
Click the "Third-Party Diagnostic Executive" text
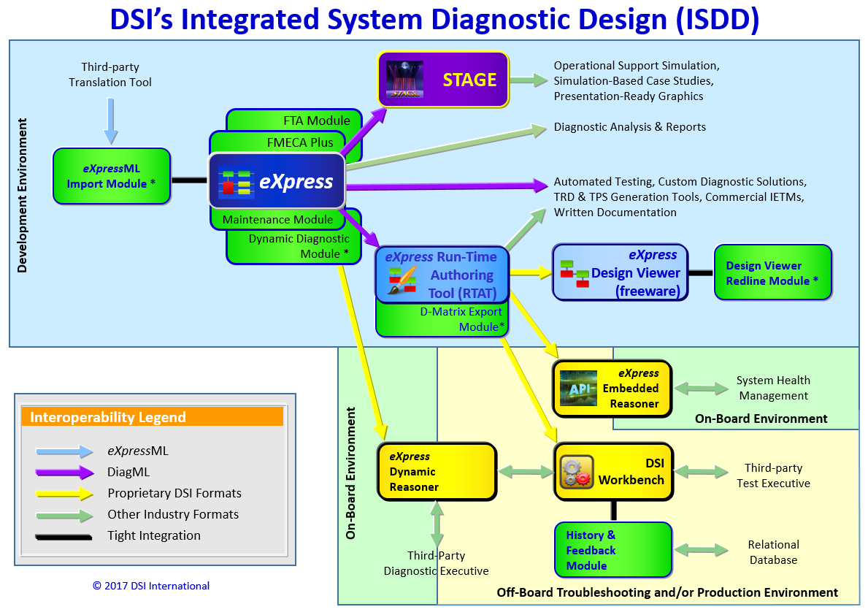point(437,563)
